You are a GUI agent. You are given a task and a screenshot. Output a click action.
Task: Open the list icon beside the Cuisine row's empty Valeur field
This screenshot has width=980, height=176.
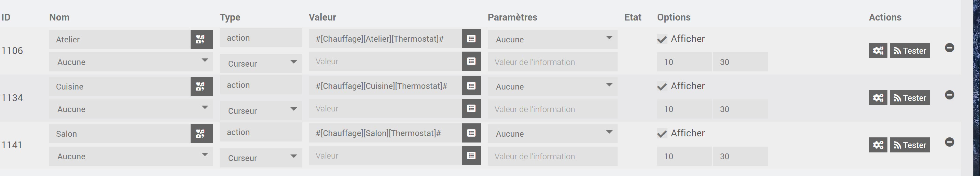471,109
